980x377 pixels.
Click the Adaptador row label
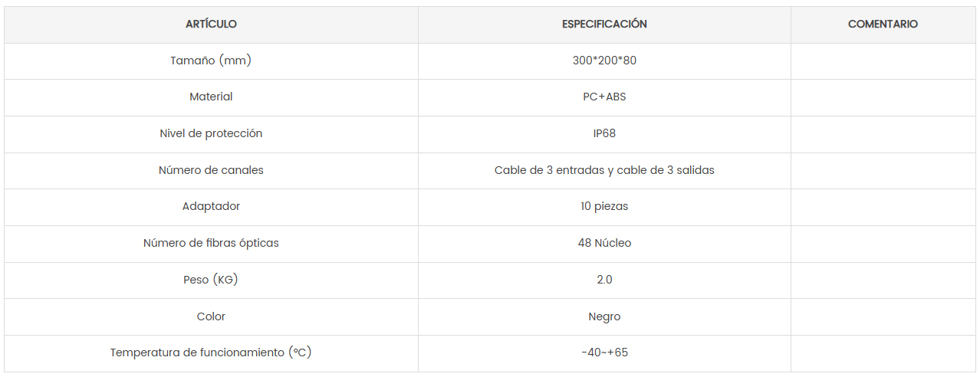pos(211,206)
